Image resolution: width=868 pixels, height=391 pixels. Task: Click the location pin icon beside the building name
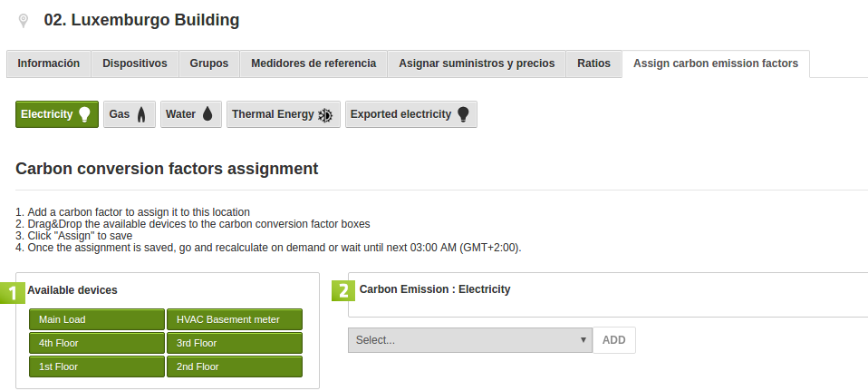click(x=24, y=21)
